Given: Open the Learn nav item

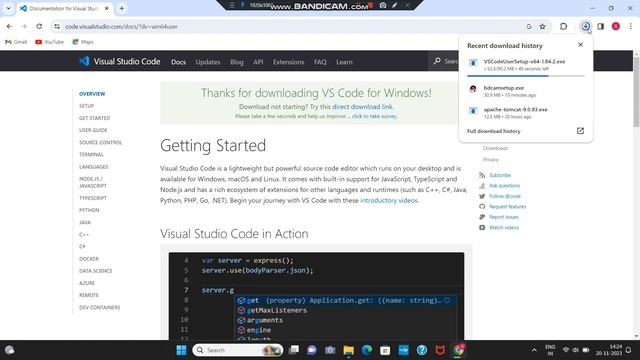Looking at the screenshot, I should 344,62.
